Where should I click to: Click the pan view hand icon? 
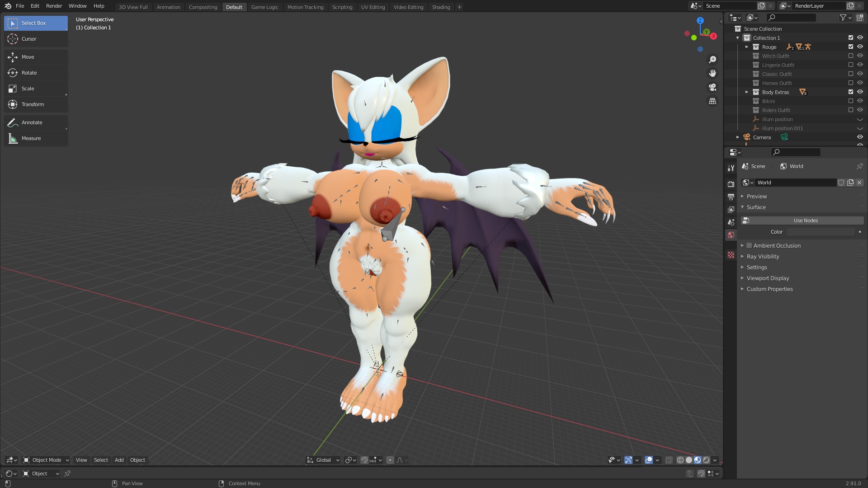pos(712,73)
